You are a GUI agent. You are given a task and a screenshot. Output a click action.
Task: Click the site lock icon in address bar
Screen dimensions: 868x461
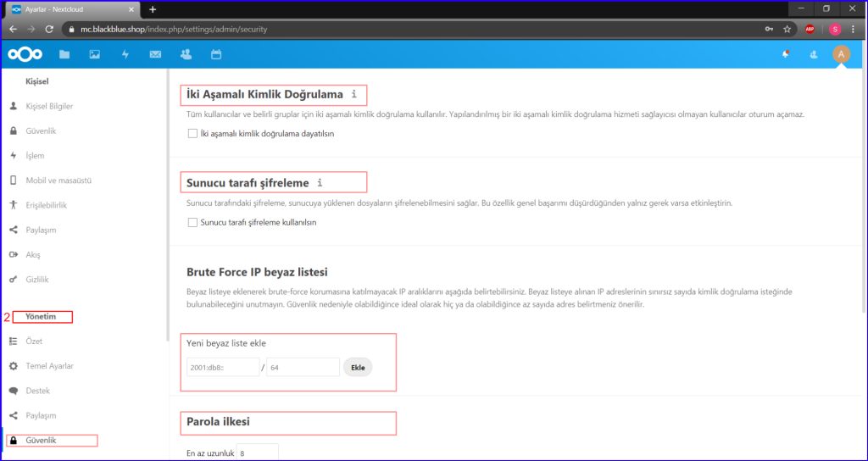click(x=71, y=29)
